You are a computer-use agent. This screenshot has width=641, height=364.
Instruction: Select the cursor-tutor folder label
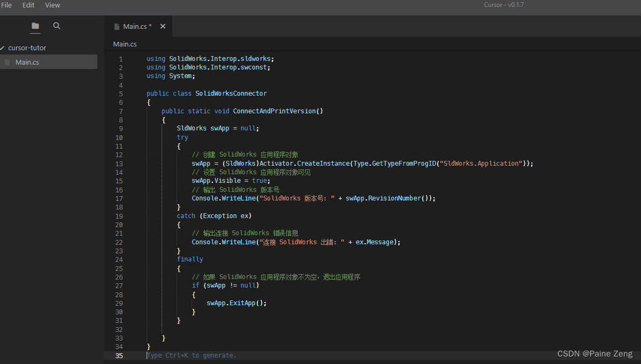[x=27, y=48]
